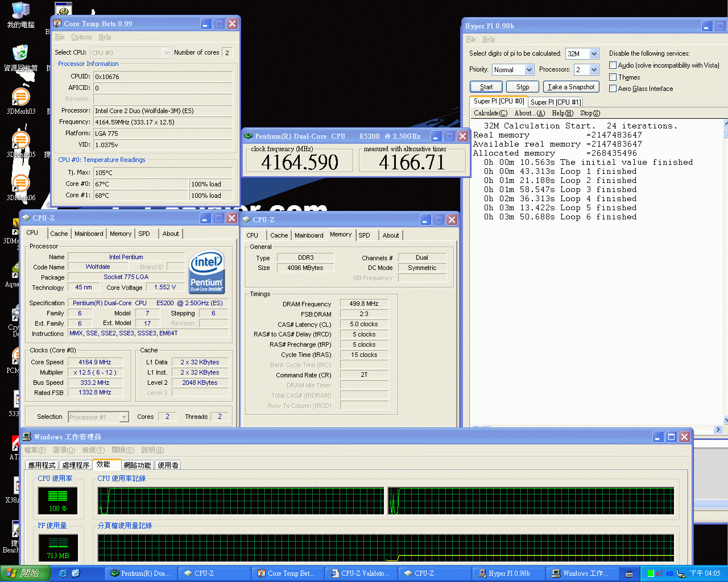The height and width of the screenshot is (582, 728).
Task: Click the second quick launch browser icon
Action: (76, 573)
